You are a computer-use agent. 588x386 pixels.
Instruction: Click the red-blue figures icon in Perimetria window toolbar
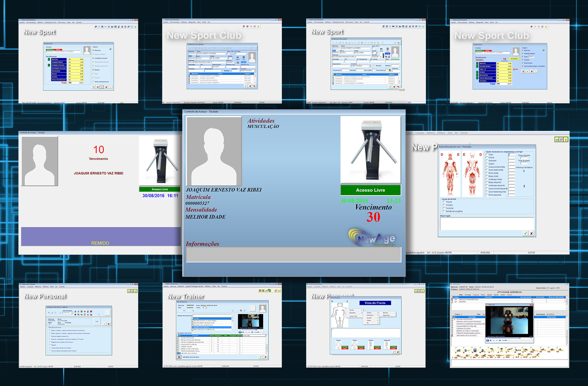pyautogui.click(x=561, y=140)
